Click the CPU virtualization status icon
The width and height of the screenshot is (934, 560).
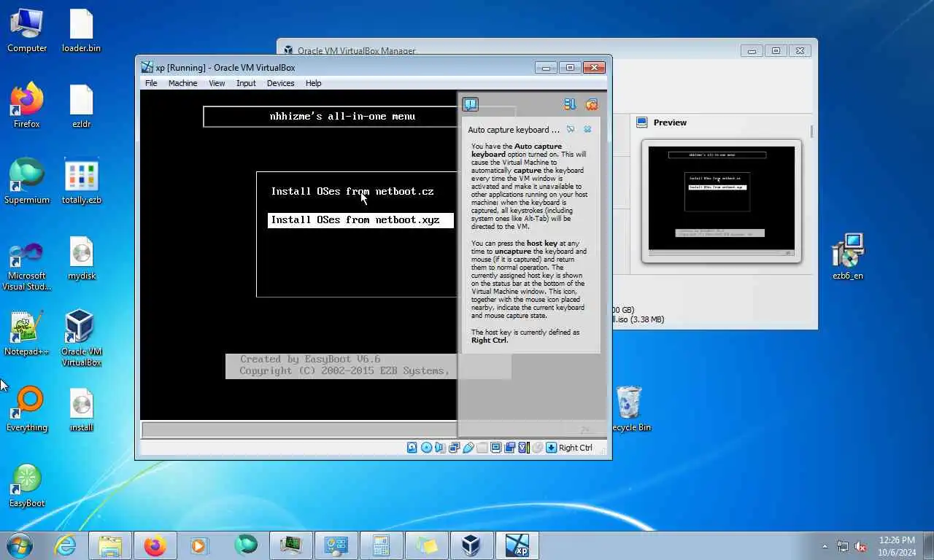[523, 448]
